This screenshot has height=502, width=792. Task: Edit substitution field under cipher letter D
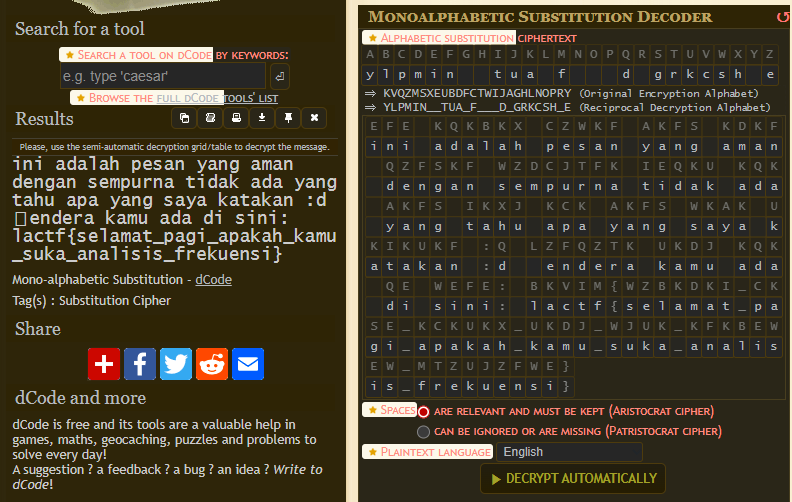418,75
